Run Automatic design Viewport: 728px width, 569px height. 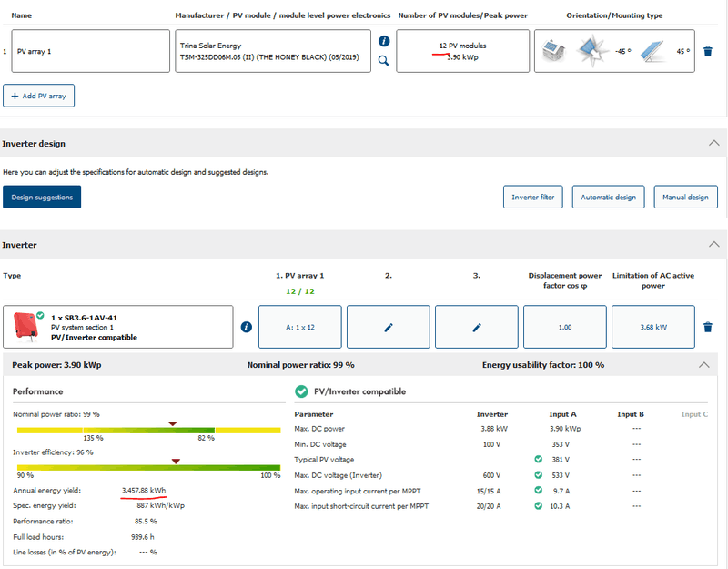tap(608, 197)
